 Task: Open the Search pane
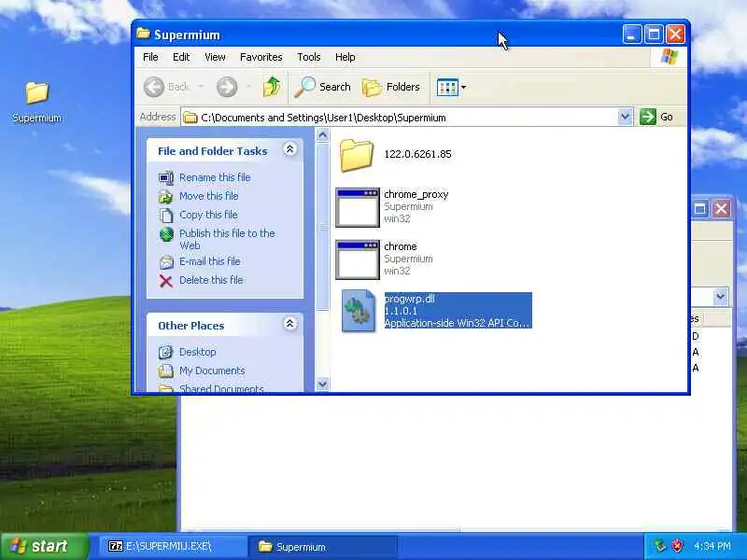[x=322, y=87]
